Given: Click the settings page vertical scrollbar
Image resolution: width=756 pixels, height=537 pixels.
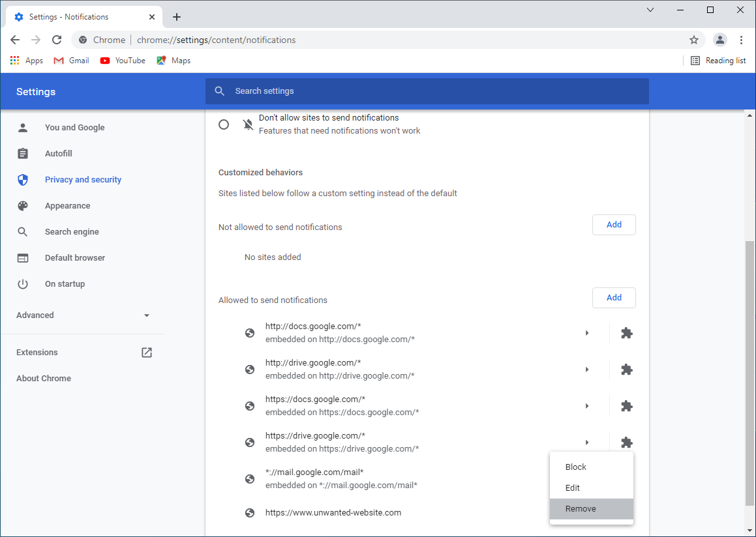Looking at the screenshot, I should pos(749,371).
